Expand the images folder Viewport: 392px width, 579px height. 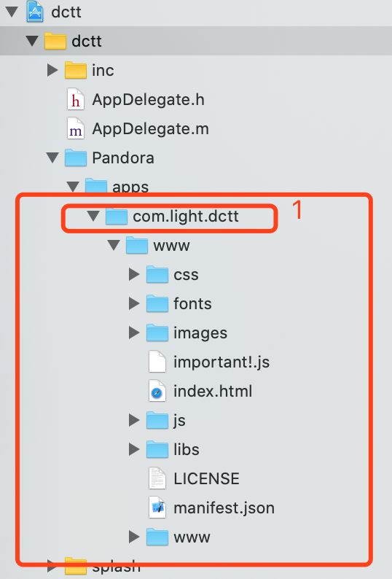pos(134,333)
